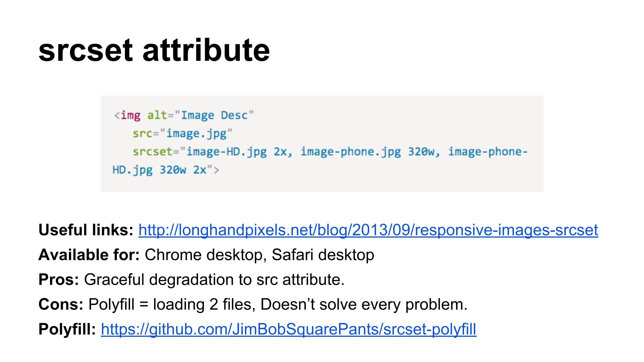Viewport: 644px width, 362px height.
Task: Click the "image-phone.jpg 320w" code value
Action: pos(367,152)
